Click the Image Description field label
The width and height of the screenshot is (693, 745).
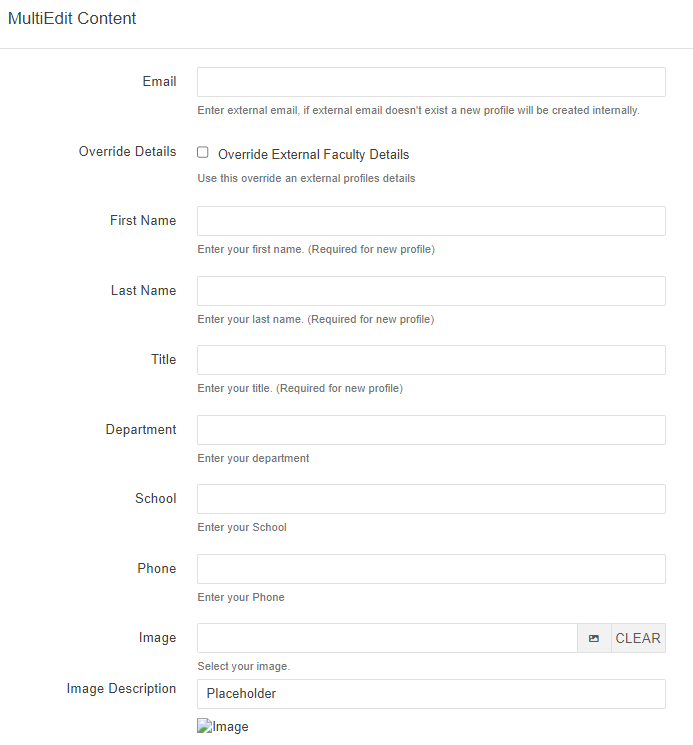tap(121, 689)
